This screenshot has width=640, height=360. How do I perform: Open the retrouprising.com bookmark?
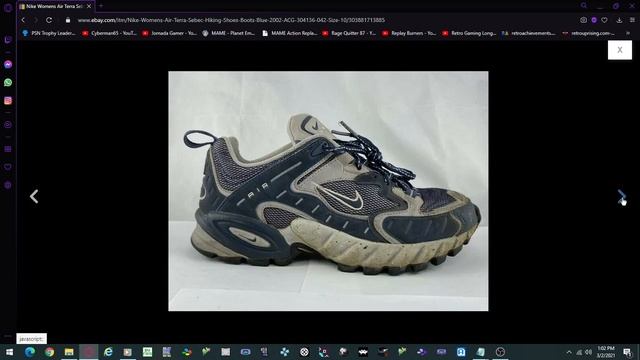coord(589,33)
